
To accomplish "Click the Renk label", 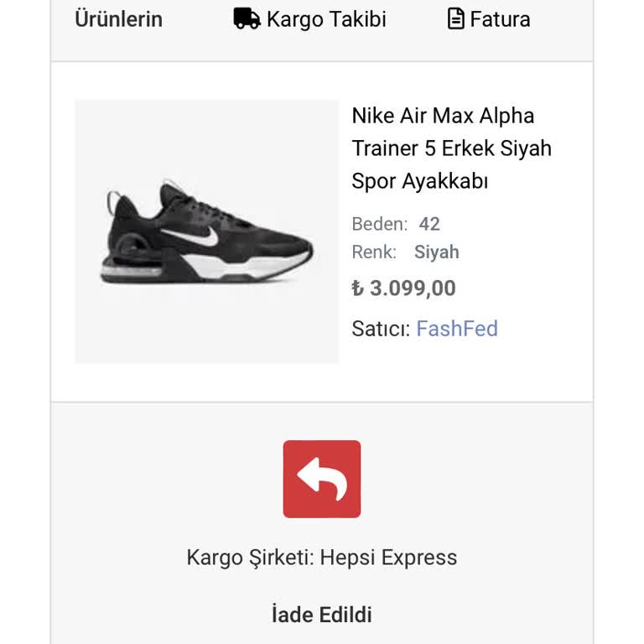I will click(374, 252).
